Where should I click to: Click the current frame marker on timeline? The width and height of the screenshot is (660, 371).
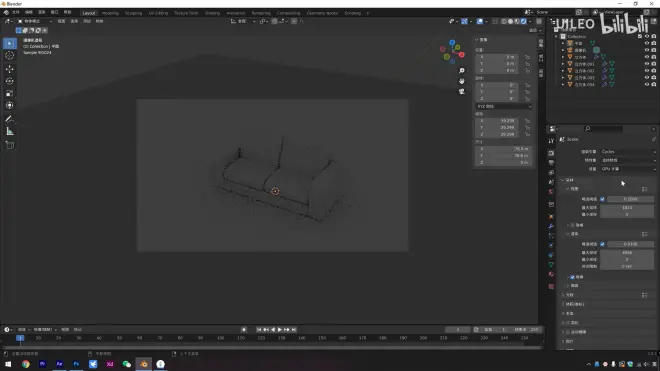click(x=20, y=338)
